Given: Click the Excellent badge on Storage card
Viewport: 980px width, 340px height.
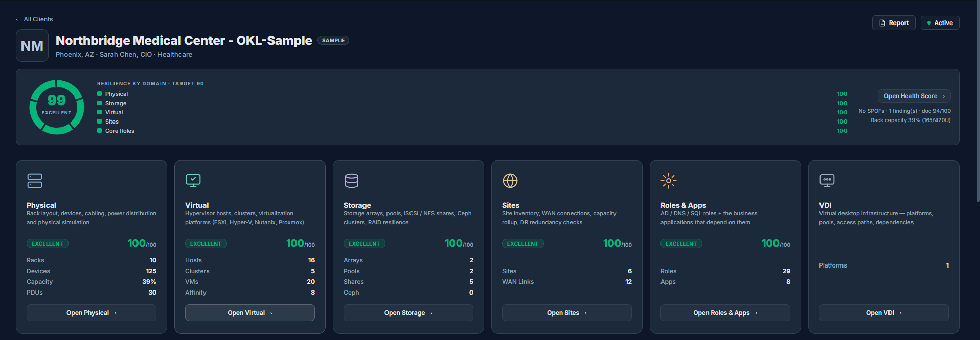Looking at the screenshot, I should coord(364,244).
